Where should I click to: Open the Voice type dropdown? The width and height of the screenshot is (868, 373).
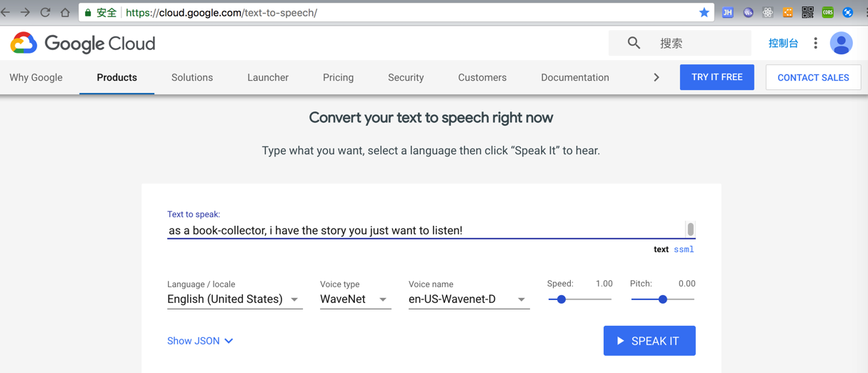pyautogui.click(x=354, y=299)
